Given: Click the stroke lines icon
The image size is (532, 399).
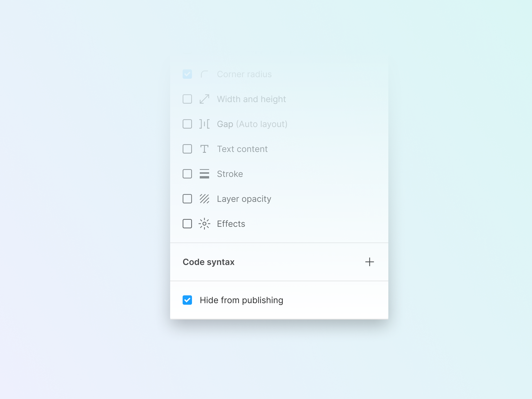Looking at the screenshot, I should 204,174.
